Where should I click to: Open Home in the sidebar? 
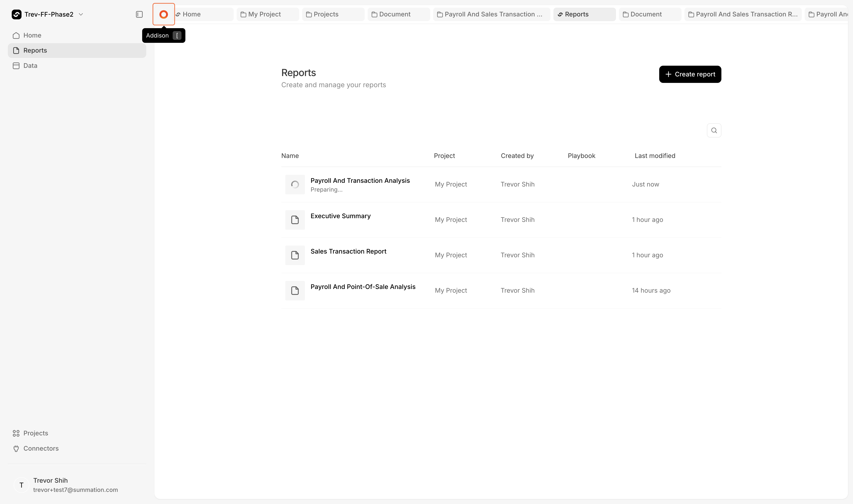tap(77, 35)
